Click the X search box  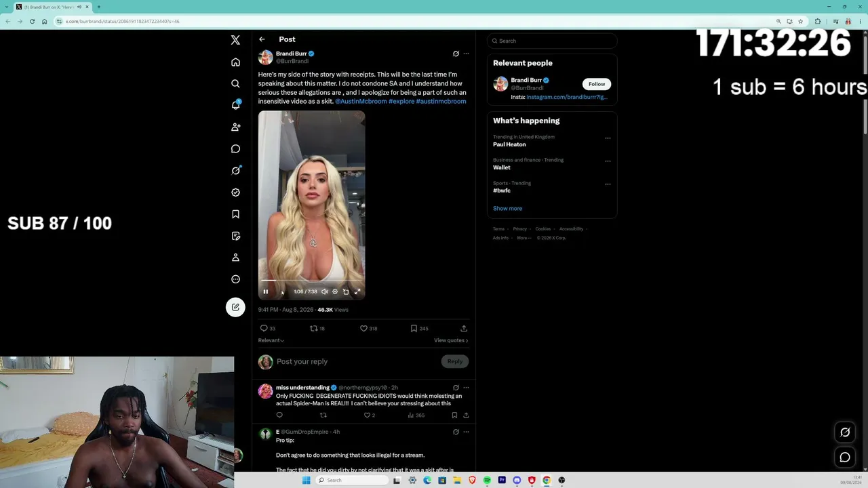552,41
